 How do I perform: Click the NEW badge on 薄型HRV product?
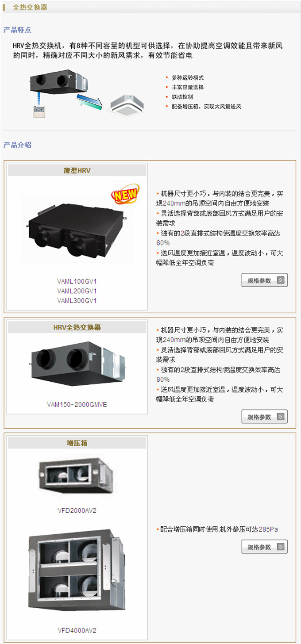[125, 194]
